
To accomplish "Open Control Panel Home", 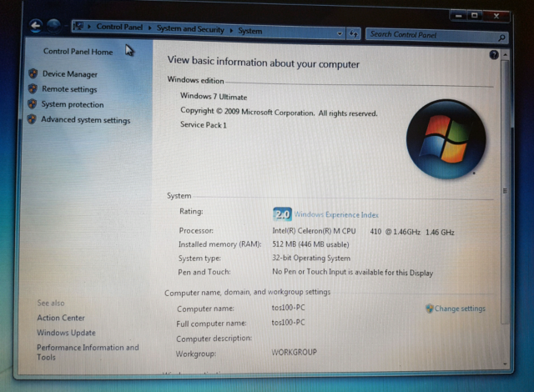I will [78, 52].
